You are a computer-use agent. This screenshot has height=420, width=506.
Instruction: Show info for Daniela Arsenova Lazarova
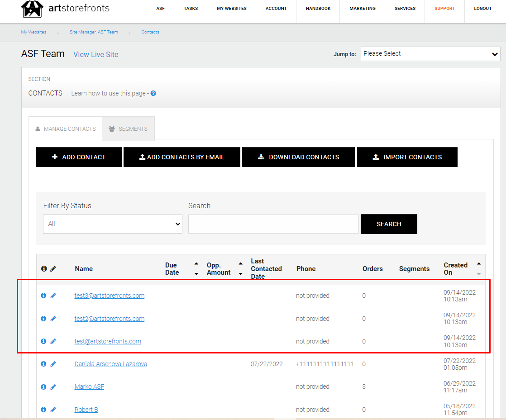(43, 364)
